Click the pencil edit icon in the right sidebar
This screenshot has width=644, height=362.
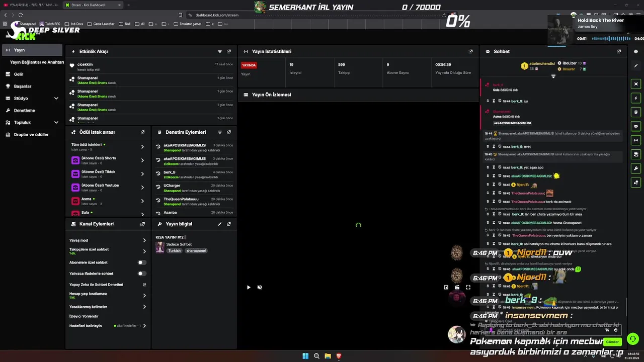(636, 65)
